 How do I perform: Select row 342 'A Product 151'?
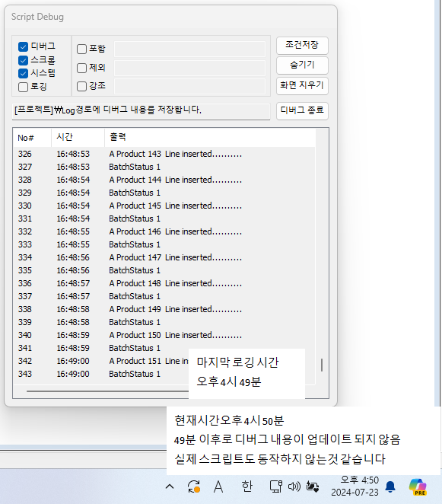pos(101,361)
